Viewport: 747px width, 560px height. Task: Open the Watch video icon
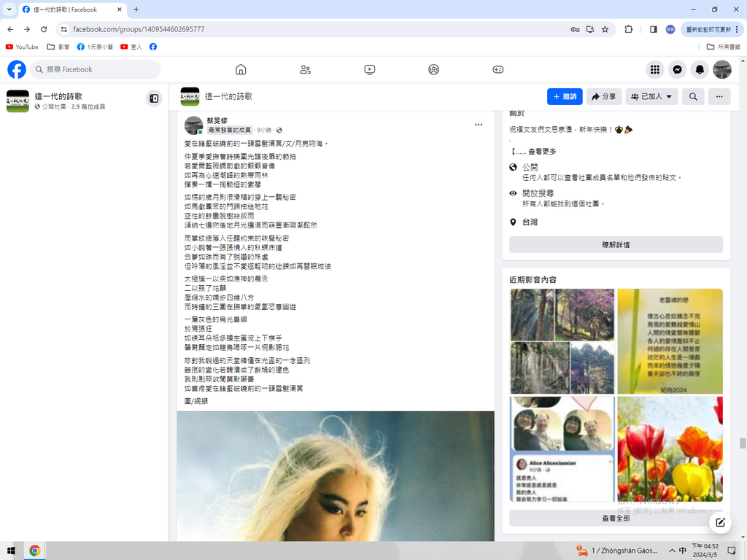point(370,69)
